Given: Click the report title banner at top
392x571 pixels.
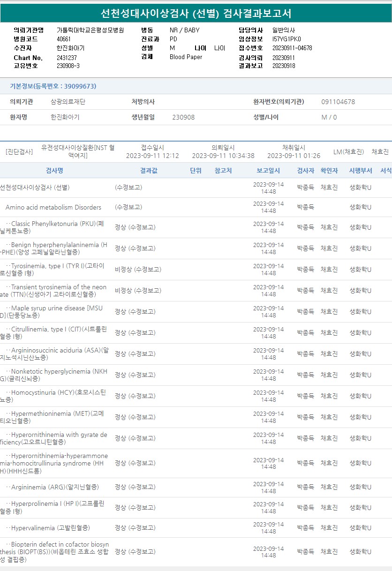Looking at the screenshot, I should pos(196,14).
